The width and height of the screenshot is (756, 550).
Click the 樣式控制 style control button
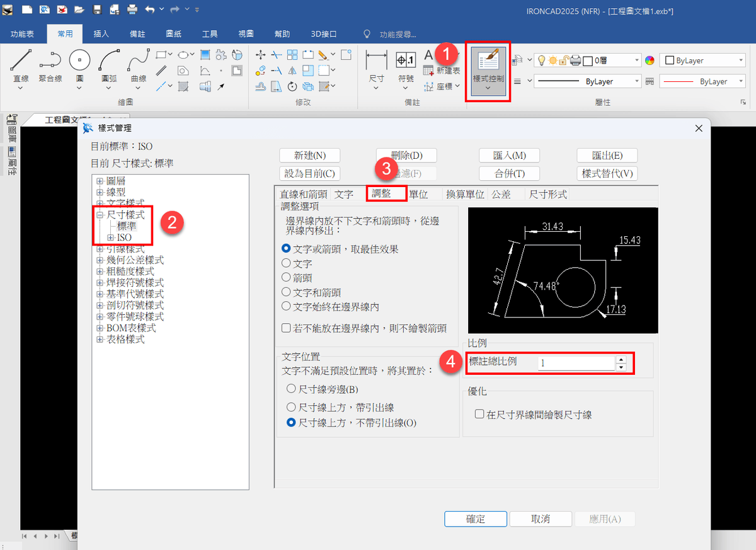click(x=488, y=71)
